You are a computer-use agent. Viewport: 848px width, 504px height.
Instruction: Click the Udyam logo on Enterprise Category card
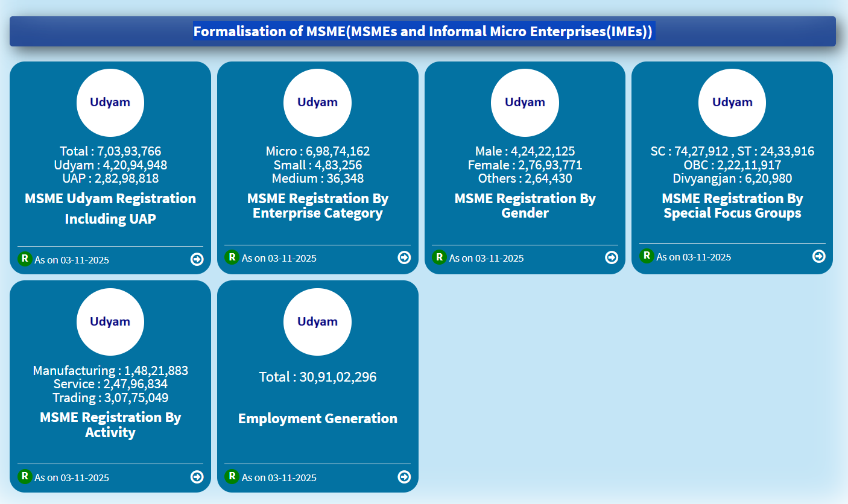coord(317,102)
